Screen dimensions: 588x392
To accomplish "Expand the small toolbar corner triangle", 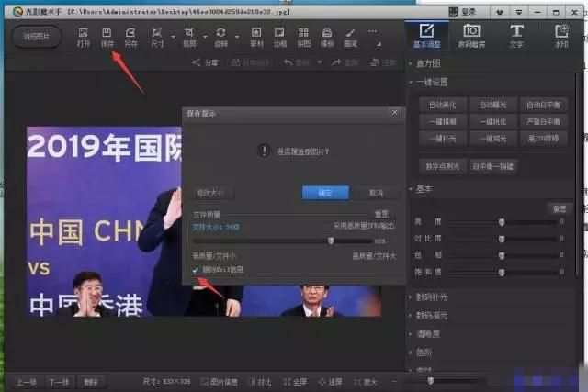I will [379, 44].
